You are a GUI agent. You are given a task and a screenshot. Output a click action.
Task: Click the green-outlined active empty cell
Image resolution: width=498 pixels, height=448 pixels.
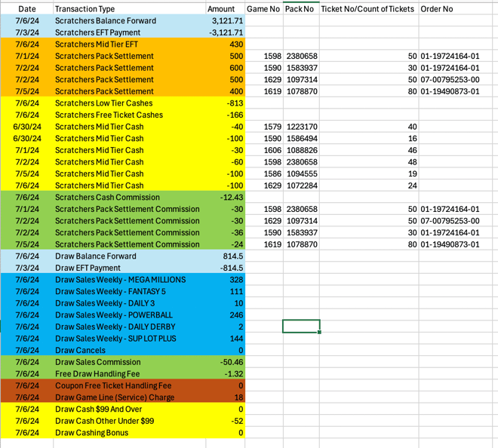[x=301, y=327]
